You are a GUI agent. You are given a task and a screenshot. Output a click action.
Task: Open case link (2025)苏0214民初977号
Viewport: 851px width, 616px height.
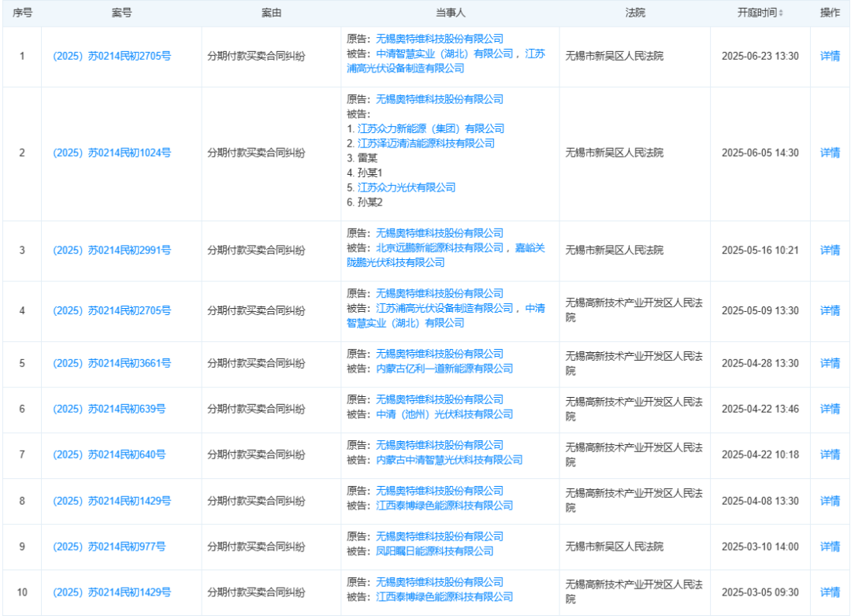(x=109, y=547)
